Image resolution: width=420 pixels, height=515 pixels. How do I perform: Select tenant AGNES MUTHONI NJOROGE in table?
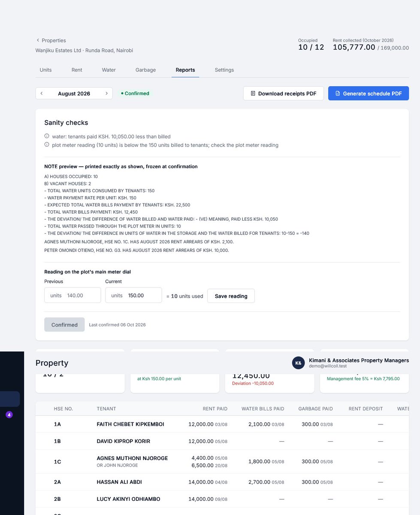tap(132, 458)
